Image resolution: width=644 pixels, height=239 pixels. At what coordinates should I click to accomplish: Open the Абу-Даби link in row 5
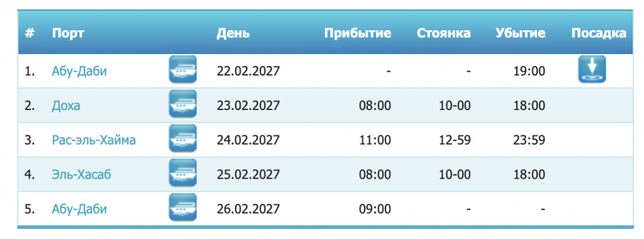point(79,209)
